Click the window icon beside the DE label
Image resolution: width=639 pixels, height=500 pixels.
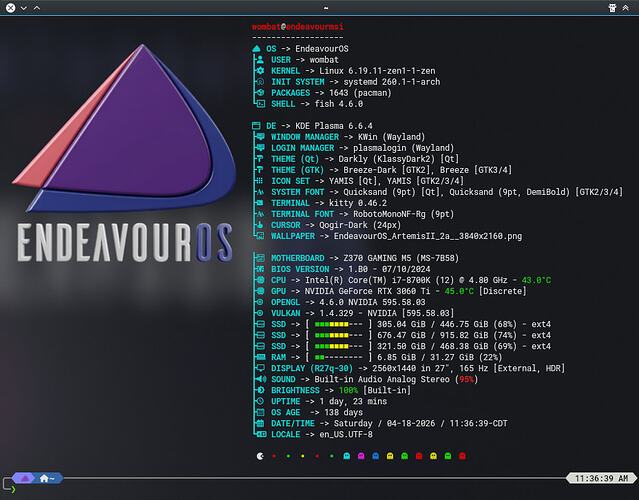(x=256, y=126)
